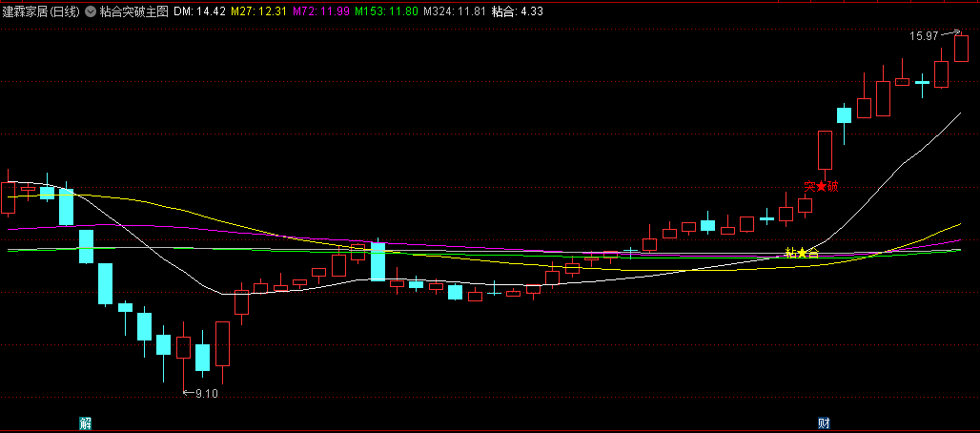The image size is (980, 433).
Task: Click the 9.10 low price label
Action: pos(207,394)
